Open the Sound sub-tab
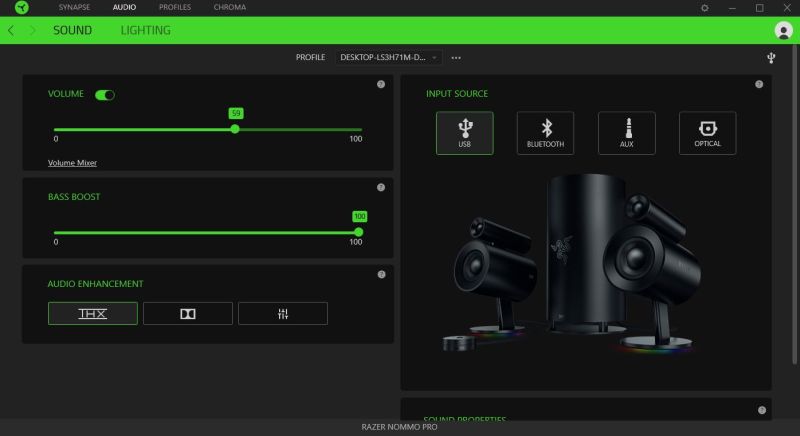800x436 pixels. (x=72, y=30)
